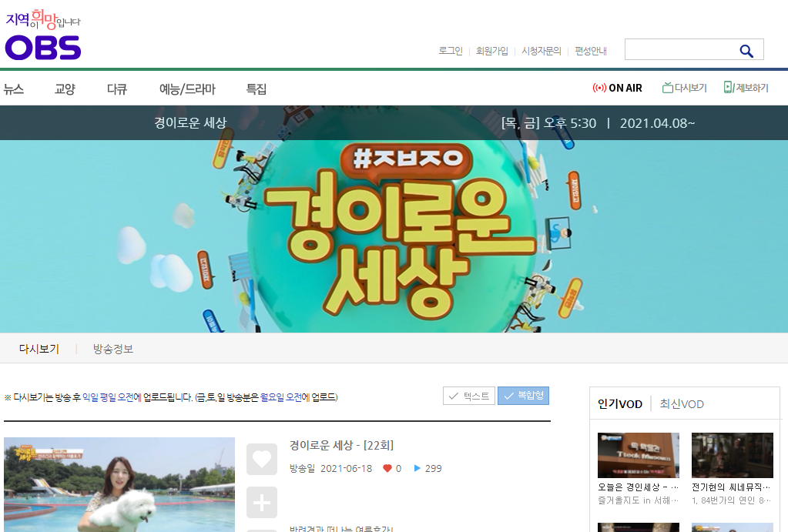Click the heart like button for episode 22
The width and height of the screenshot is (788, 532).
pyautogui.click(x=262, y=459)
